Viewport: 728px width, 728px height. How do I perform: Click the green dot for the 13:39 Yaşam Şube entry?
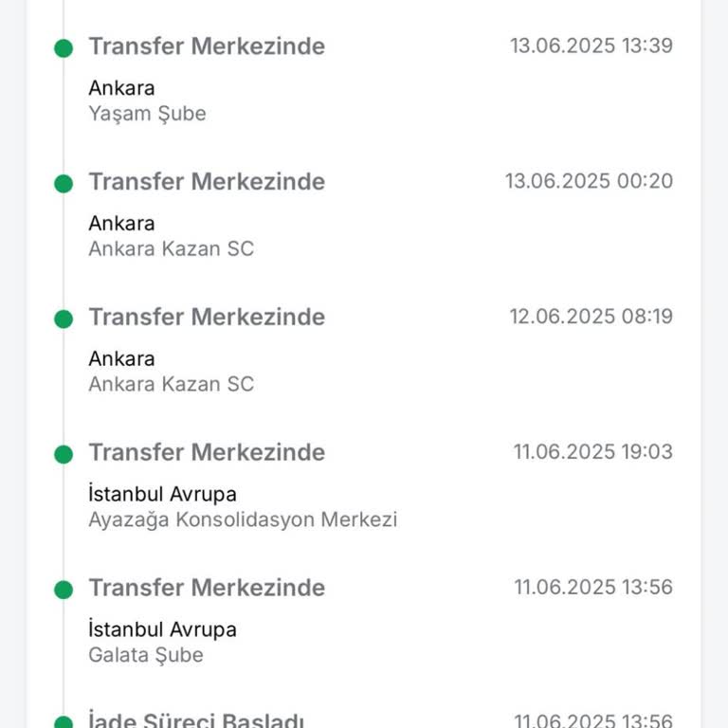tap(64, 48)
